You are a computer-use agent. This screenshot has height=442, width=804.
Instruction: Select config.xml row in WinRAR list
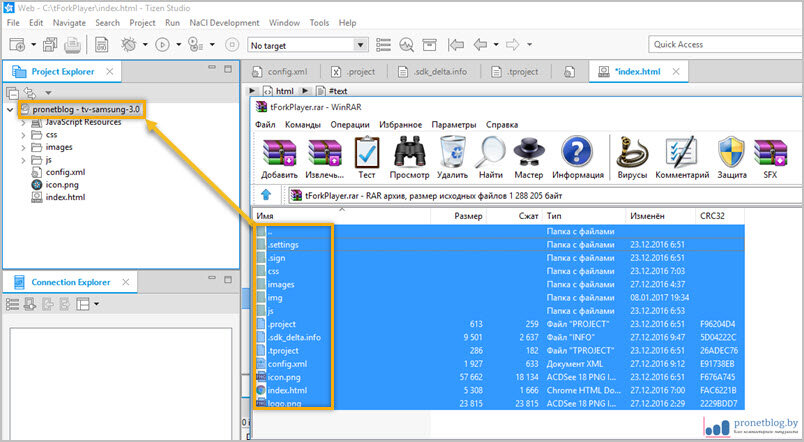click(x=498, y=364)
